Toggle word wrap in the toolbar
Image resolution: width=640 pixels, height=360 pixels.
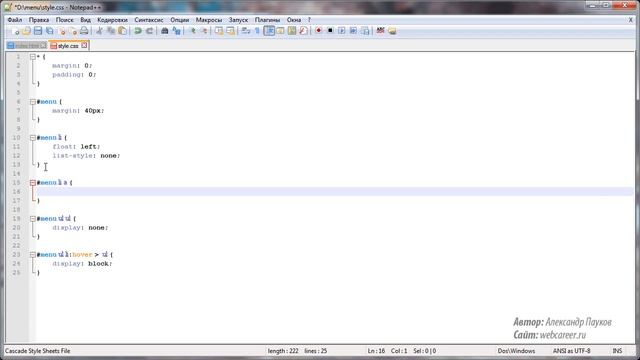coord(245,31)
